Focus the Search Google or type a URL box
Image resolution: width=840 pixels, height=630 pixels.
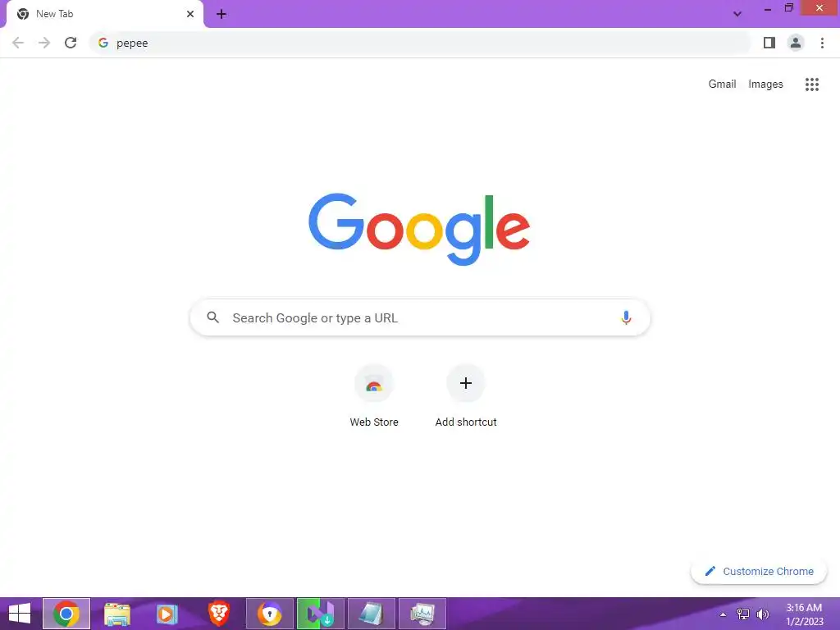tap(420, 317)
